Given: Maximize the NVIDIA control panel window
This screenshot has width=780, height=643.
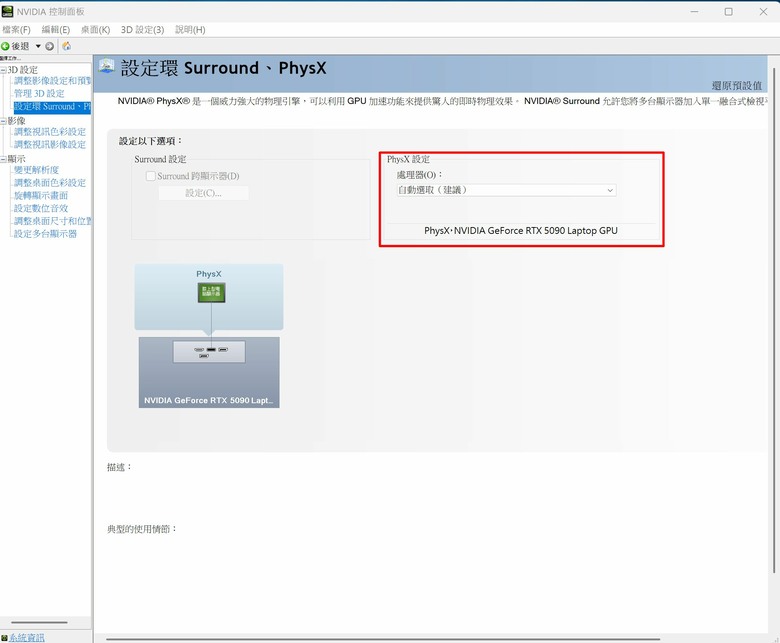Looking at the screenshot, I should point(728,11).
